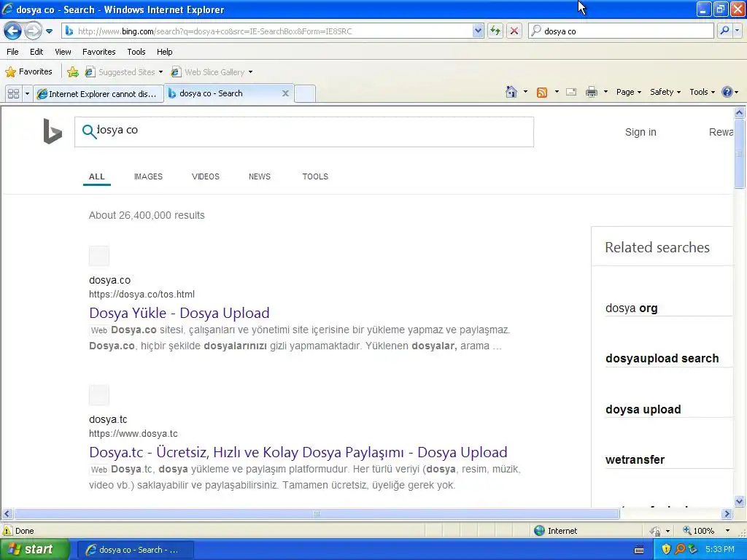
Task: Open the search provider options dropdown
Action: coord(737,31)
